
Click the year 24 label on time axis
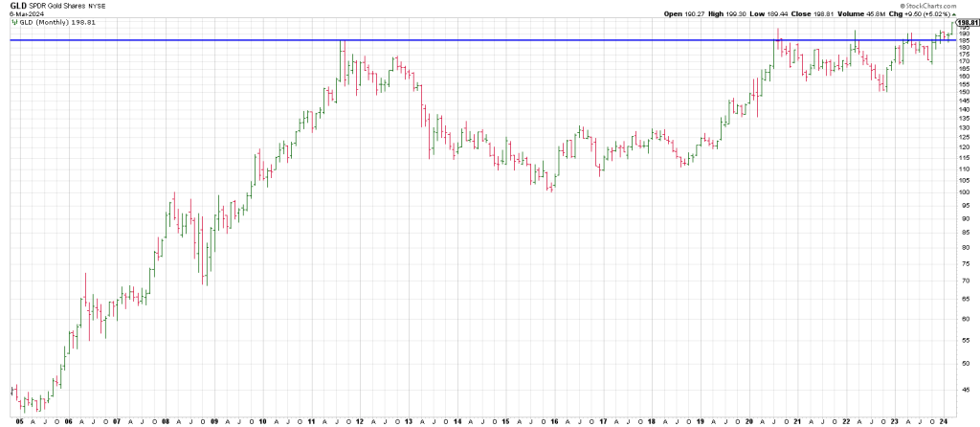[x=942, y=420]
